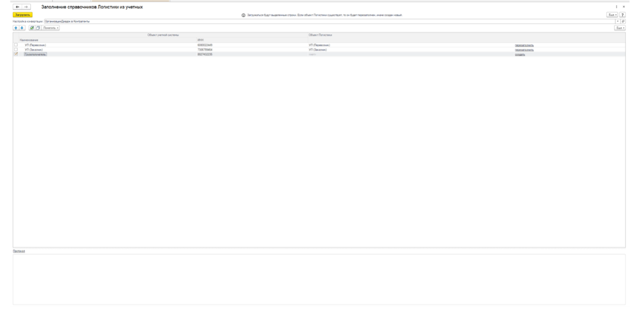Click the Объект учетной системы header
This screenshot has width=644, height=322.
click(x=163, y=36)
